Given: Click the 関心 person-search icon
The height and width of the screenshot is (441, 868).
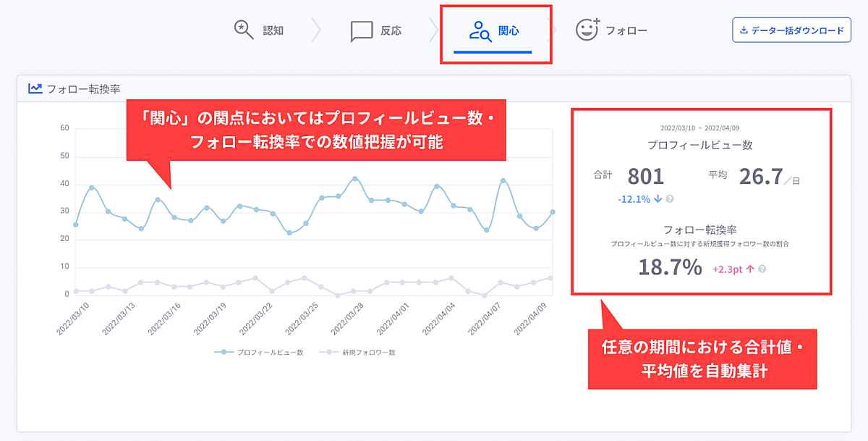Looking at the screenshot, I should click(x=480, y=31).
